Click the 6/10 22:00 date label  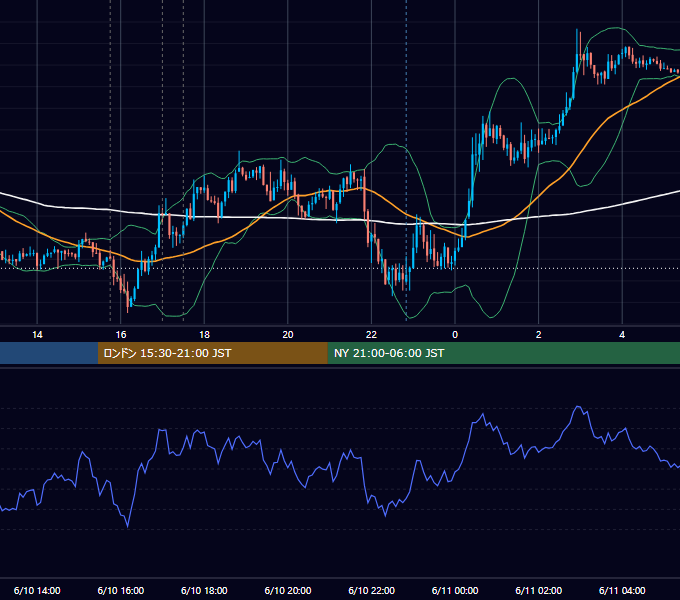pos(371,590)
